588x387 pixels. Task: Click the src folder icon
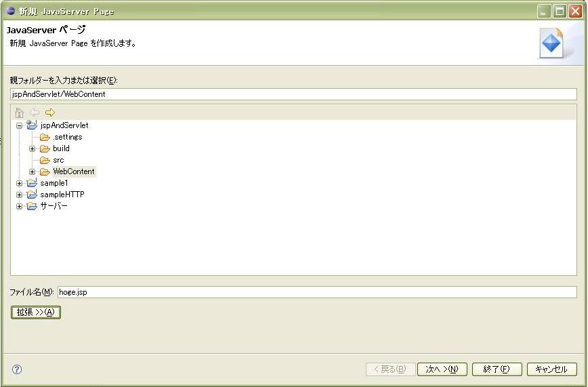pos(45,160)
